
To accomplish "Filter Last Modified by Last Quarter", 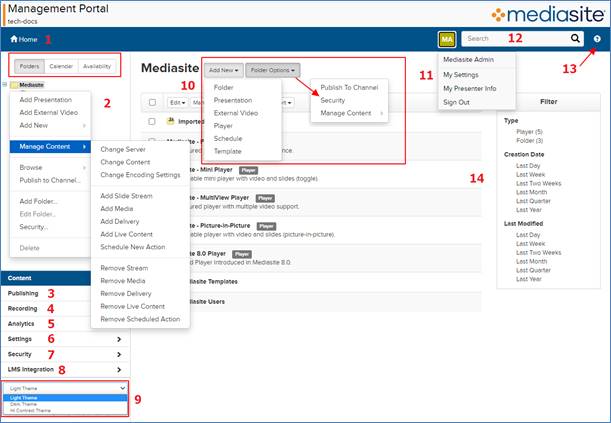I will click(x=533, y=270).
